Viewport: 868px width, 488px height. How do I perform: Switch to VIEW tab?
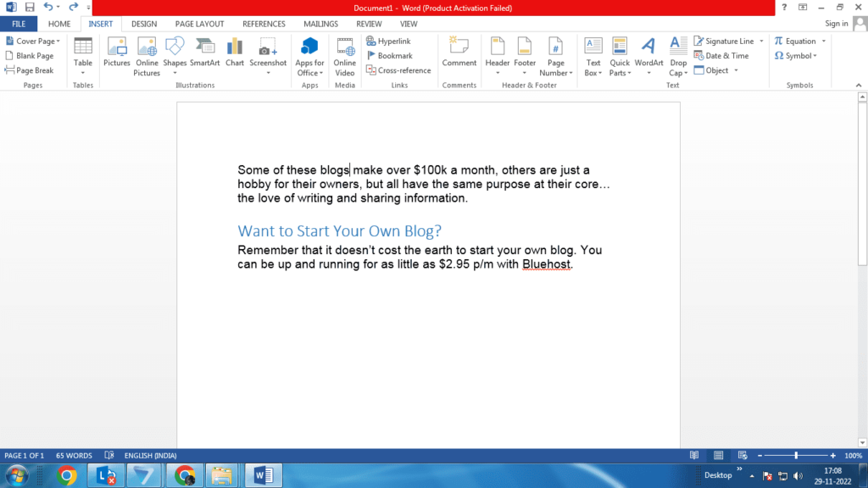coord(409,24)
